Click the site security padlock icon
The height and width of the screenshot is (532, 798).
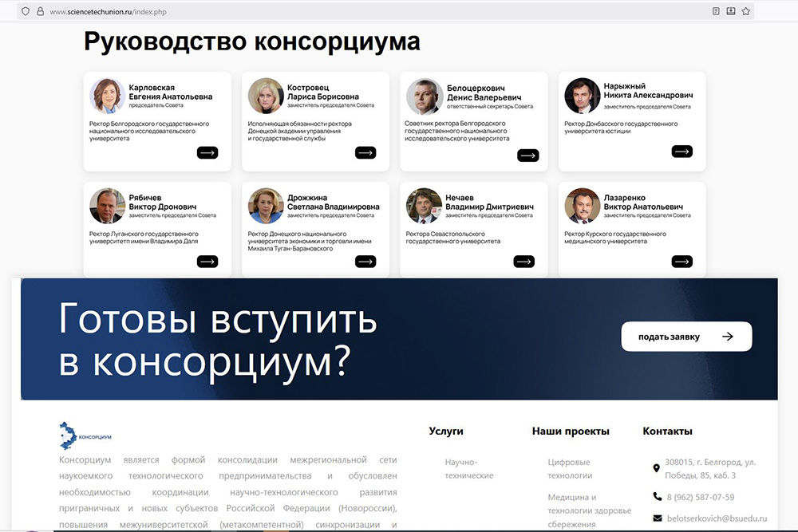click(40, 12)
